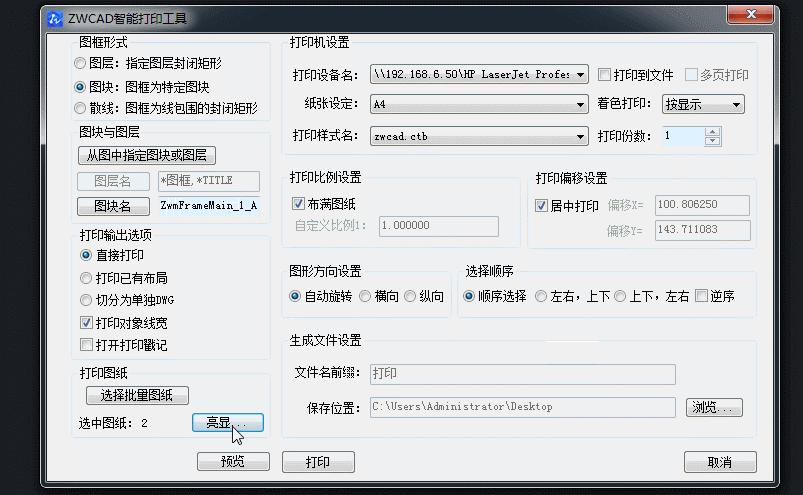803x495 pixels.
Task: Click the 偏移Y 143.711083 field
Action: point(702,230)
